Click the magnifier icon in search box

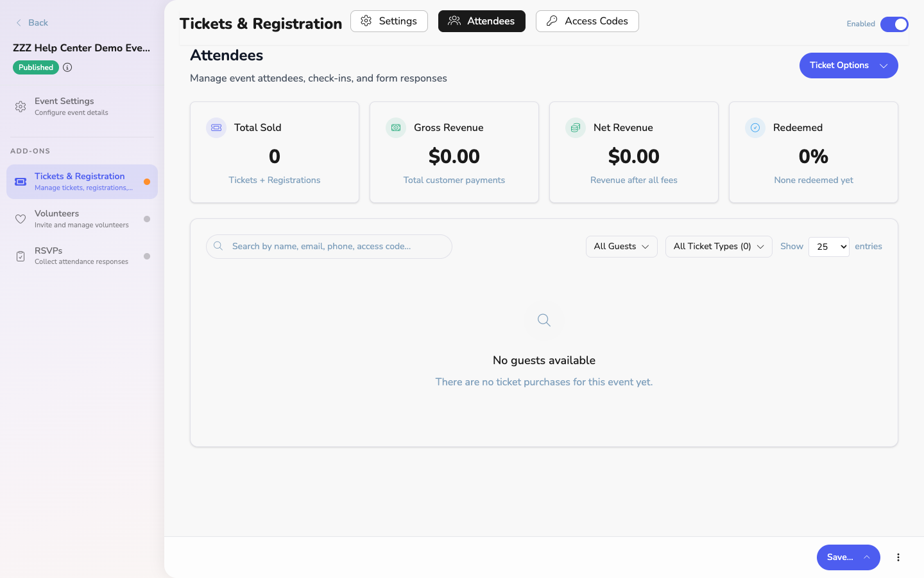[218, 246]
